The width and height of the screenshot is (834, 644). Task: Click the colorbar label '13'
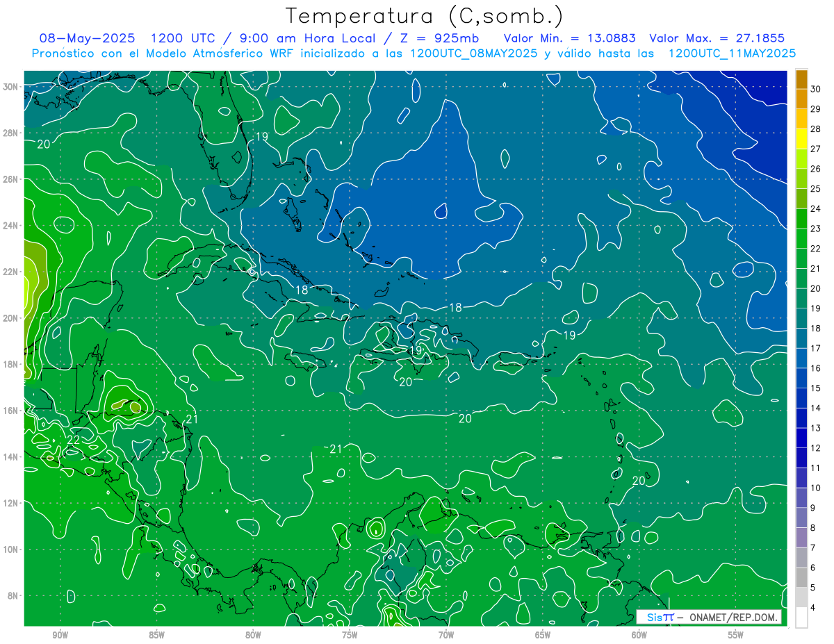click(x=815, y=428)
